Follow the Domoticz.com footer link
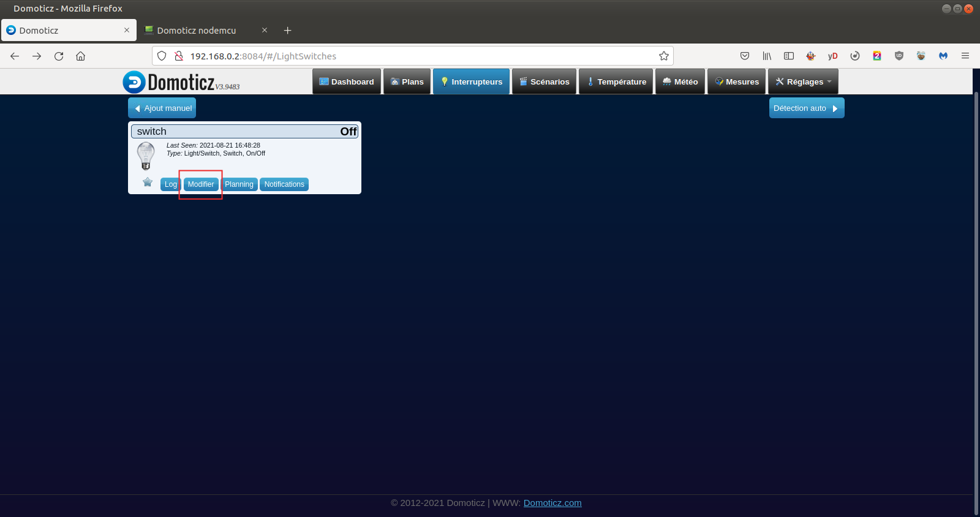The image size is (980, 517). click(x=552, y=503)
